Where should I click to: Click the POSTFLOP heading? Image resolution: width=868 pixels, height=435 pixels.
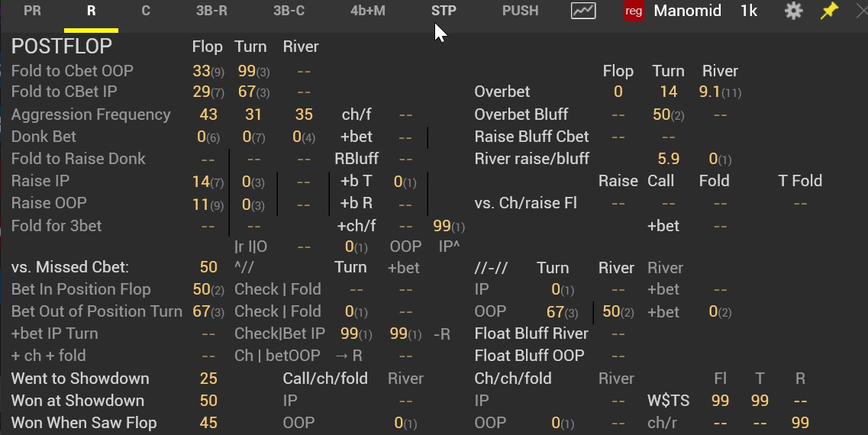(x=61, y=47)
